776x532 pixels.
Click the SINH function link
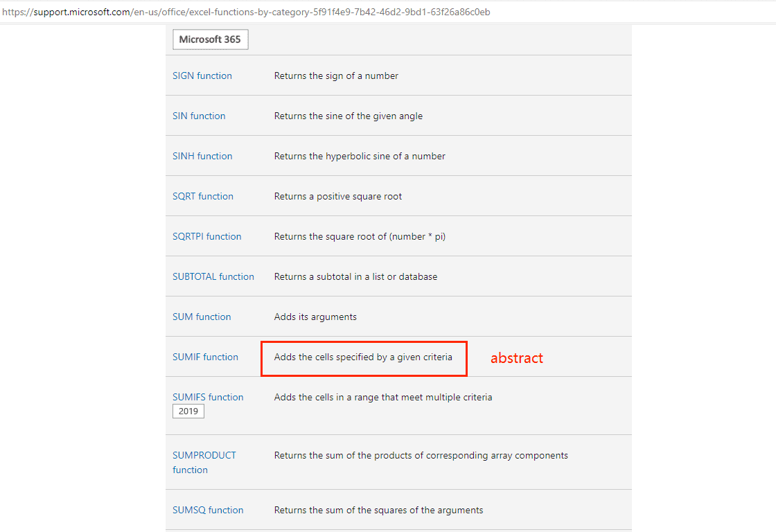202,156
